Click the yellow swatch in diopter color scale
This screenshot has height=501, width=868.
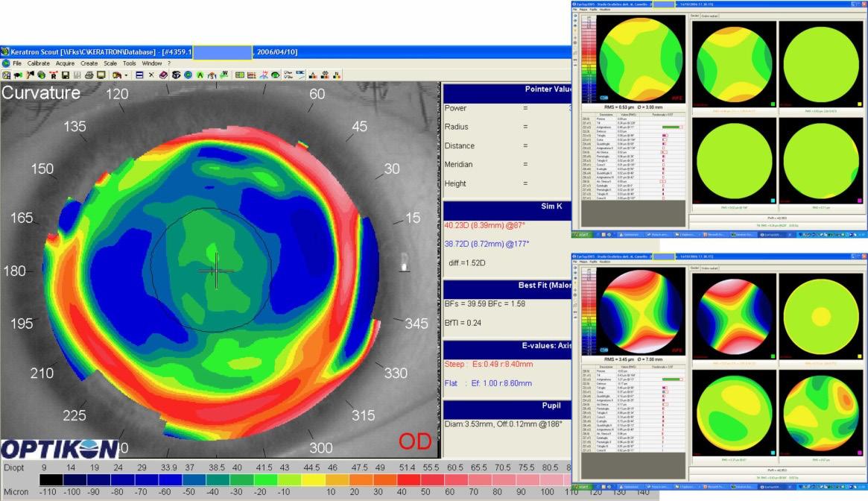(x=313, y=479)
